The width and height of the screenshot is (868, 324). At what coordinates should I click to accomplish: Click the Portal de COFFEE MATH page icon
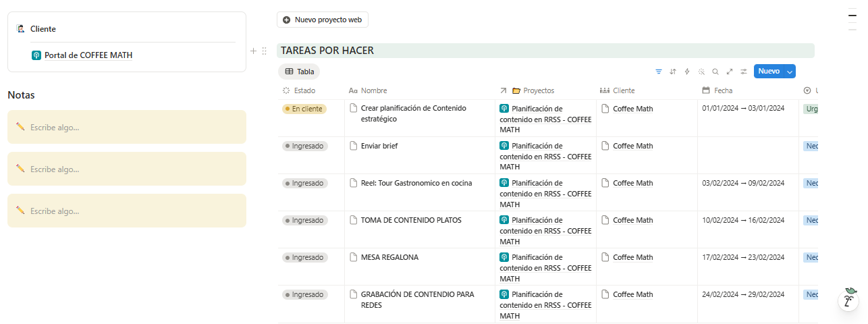[36, 55]
